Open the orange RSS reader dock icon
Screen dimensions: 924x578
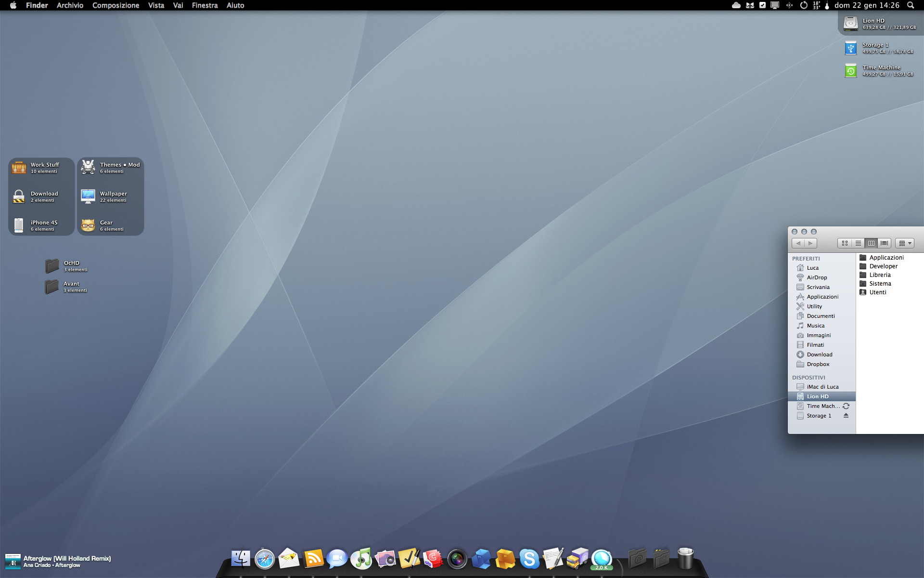(313, 559)
